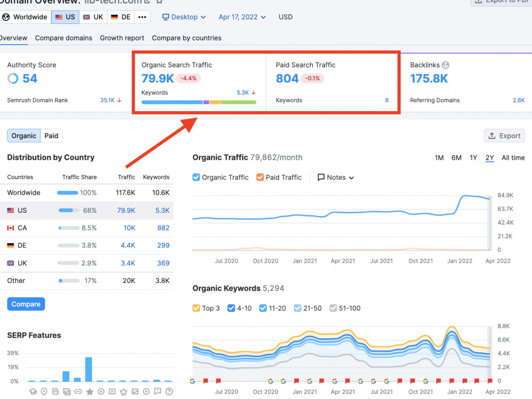Click the crown featured snippet SERP icon
Screen dimensions: 532x399
coord(123,392)
